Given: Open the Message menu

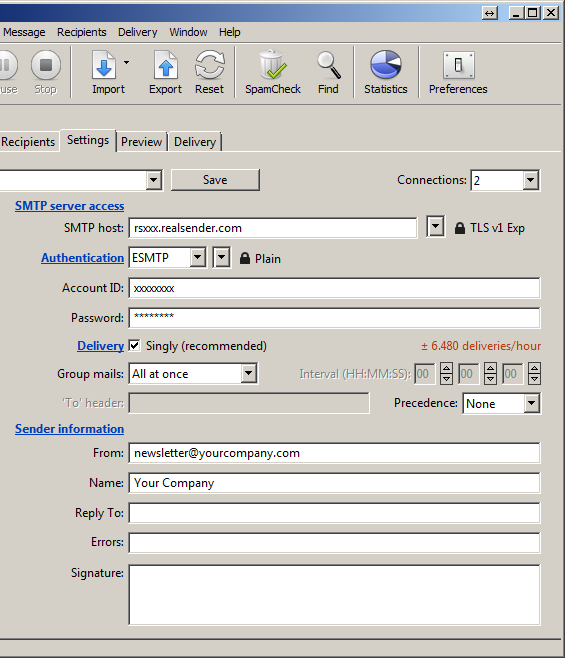Looking at the screenshot, I should tap(24, 32).
